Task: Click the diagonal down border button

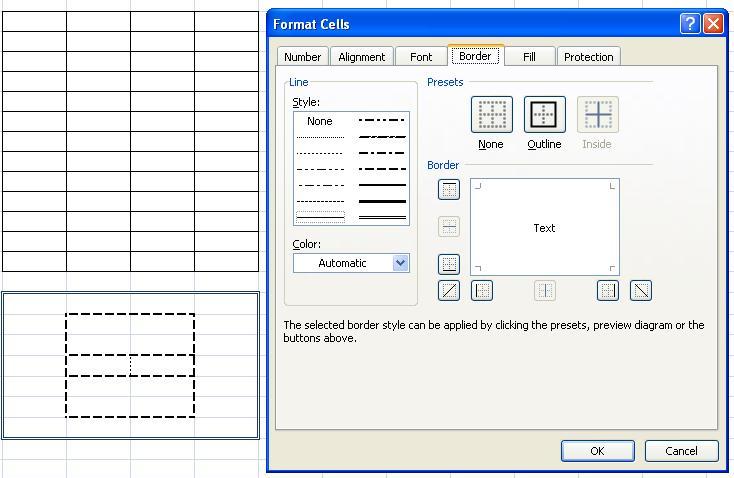Action: pos(641,291)
